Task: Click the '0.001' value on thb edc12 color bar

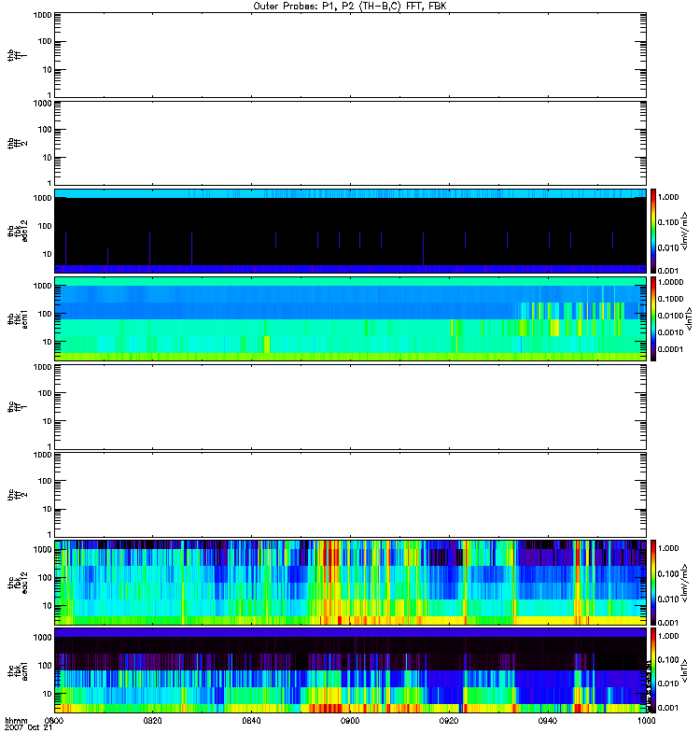Action: (x=668, y=271)
